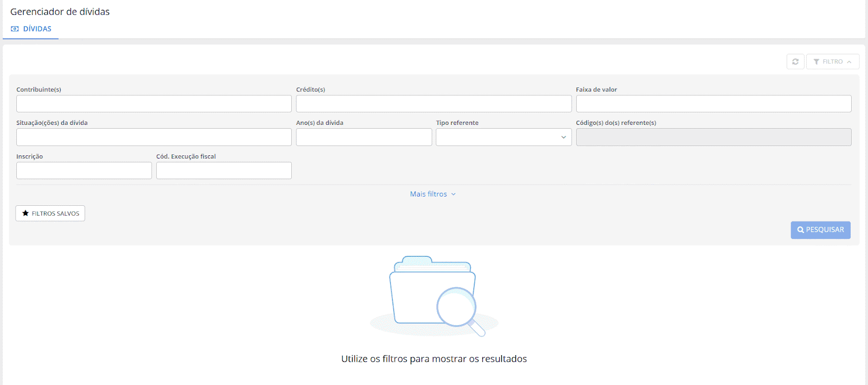Click the Gerenciador de dívidas page title

(60, 12)
